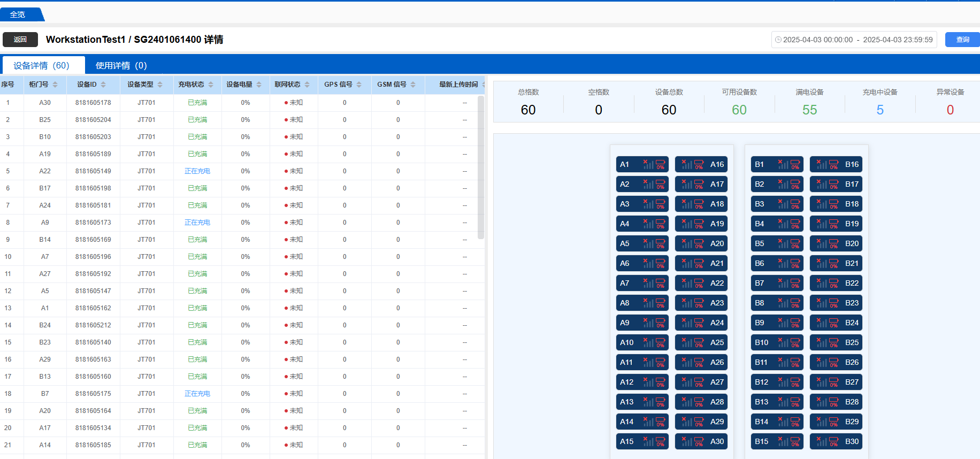Open the 全览 tab at the top
The image size is (980, 459).
pyautogui.click(x=18, y=14)
